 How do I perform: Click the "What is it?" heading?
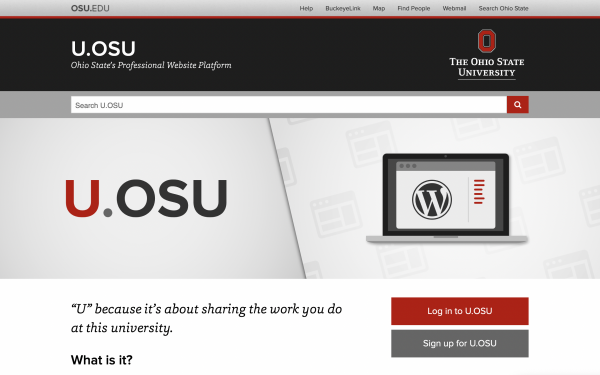[102, 360]
